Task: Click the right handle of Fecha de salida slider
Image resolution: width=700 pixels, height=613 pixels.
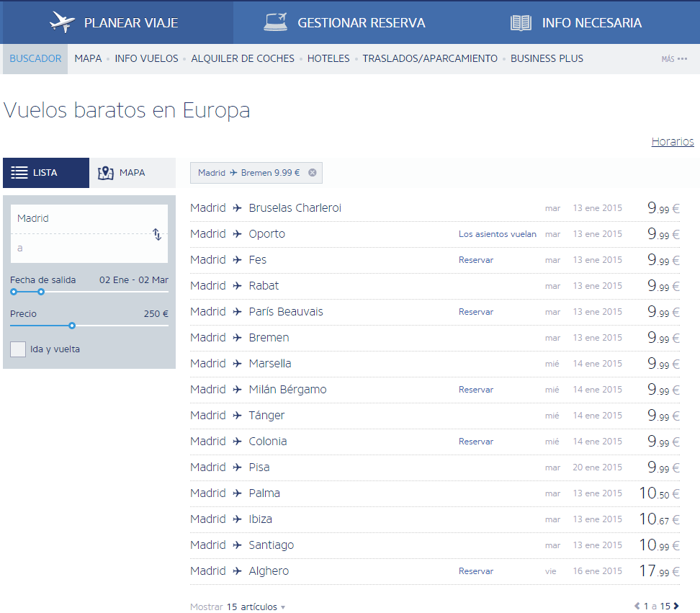Action: (x=41, y=292)
